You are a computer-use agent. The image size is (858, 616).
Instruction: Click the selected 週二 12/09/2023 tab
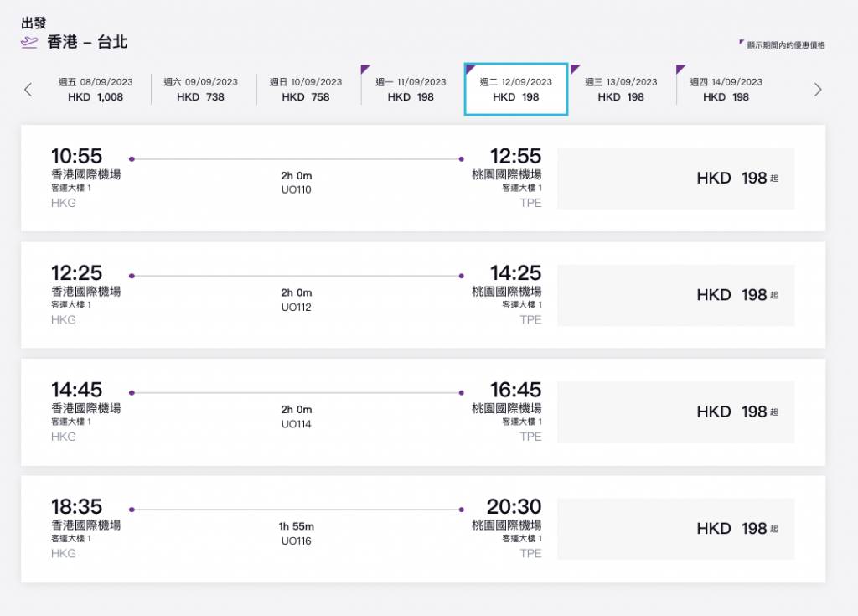(x=516, y=90)
